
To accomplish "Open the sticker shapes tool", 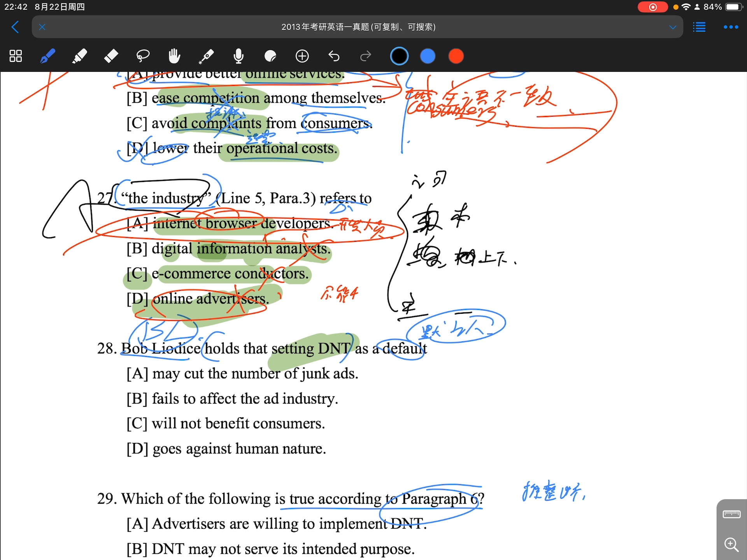I will coord(270,56).
